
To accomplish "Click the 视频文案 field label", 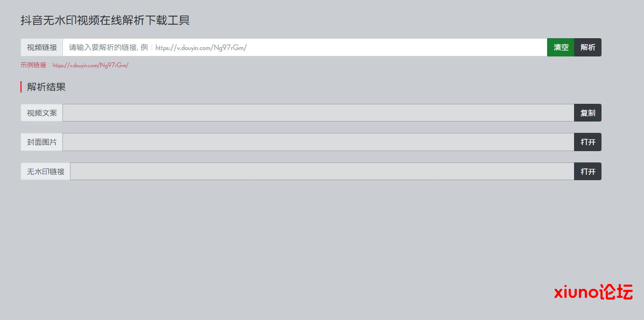I will [42, 113].
